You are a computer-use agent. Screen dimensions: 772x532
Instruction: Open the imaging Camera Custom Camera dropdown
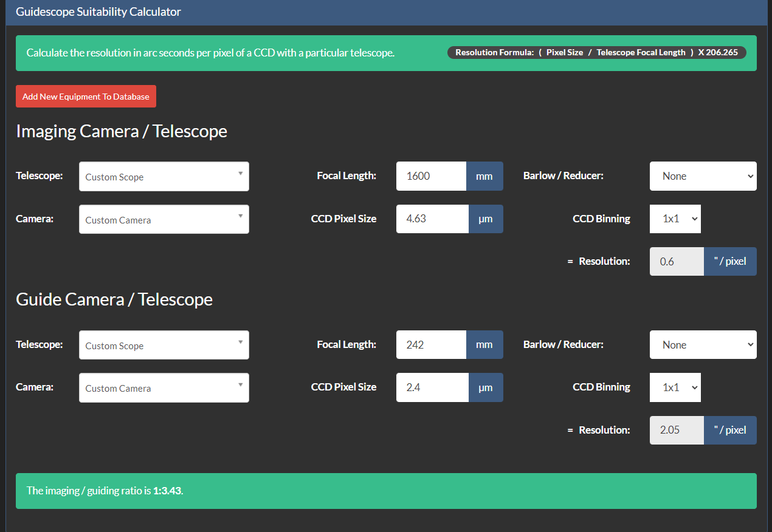pyautogui.click(x=164, y=219)
